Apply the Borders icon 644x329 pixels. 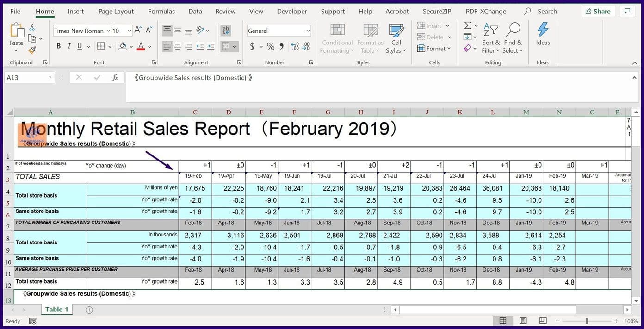coord(101,46)
